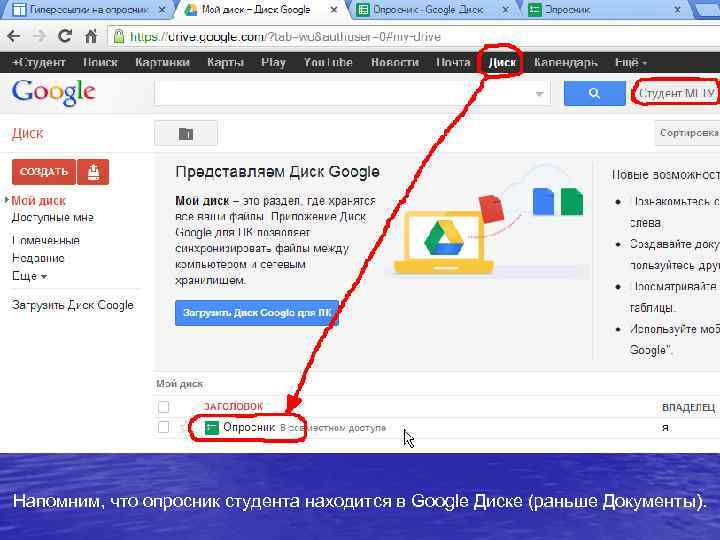
Task: Open the Студент МГГУ account menu
Action: click(x=677, y=93)
